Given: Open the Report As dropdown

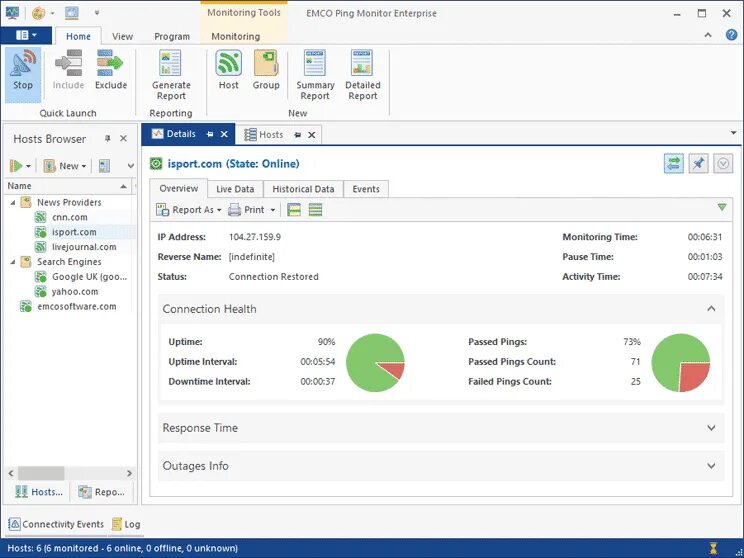Looking at the screenshot, I should (189, 210).
